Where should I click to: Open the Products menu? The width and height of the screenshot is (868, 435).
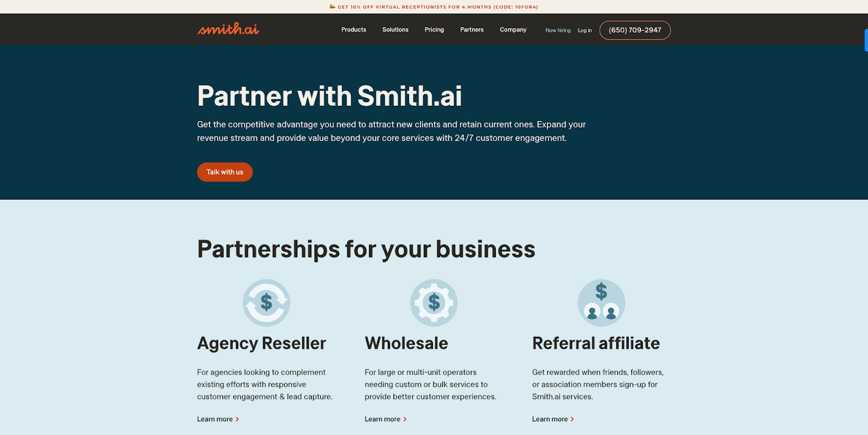coord(354,30)
